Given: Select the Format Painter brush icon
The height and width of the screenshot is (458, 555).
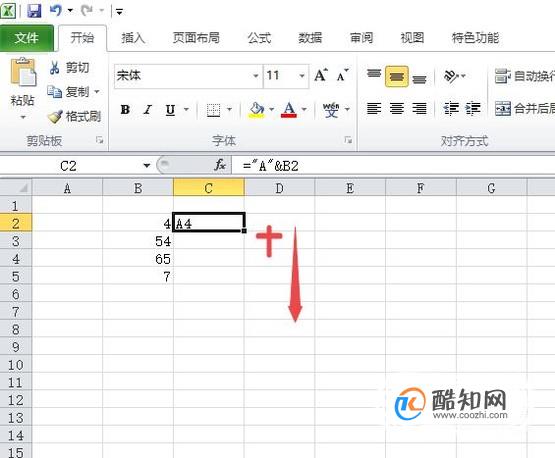Looking at the screenshot, I should click(x=55, y=116).
